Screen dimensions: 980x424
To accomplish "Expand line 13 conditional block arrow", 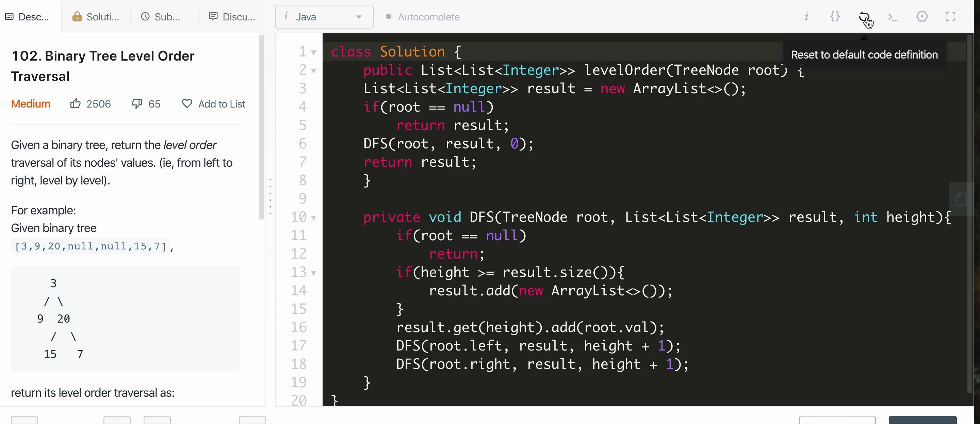I will (x=315, y=272).
